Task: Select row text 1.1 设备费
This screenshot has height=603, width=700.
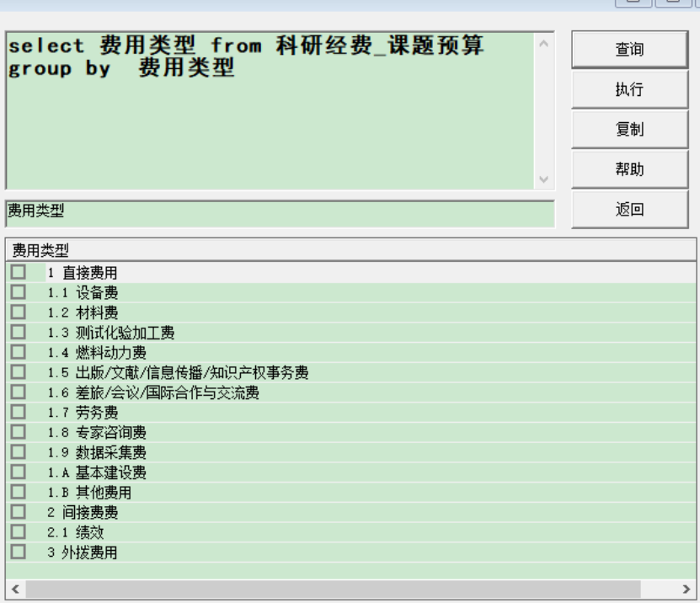Action: [83, 292]
